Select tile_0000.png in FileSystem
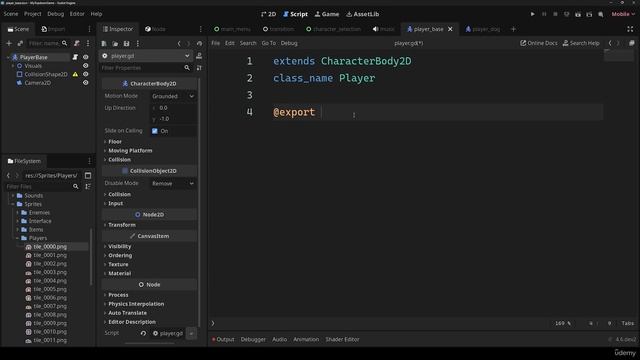640x360 pixels. 50,247
